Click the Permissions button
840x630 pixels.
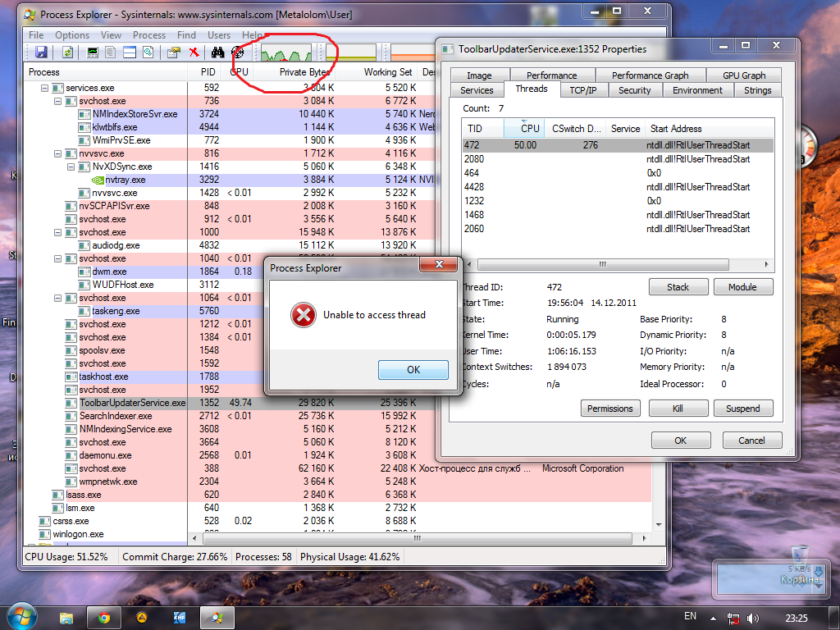pyautogui.click(x=610, y=409)
